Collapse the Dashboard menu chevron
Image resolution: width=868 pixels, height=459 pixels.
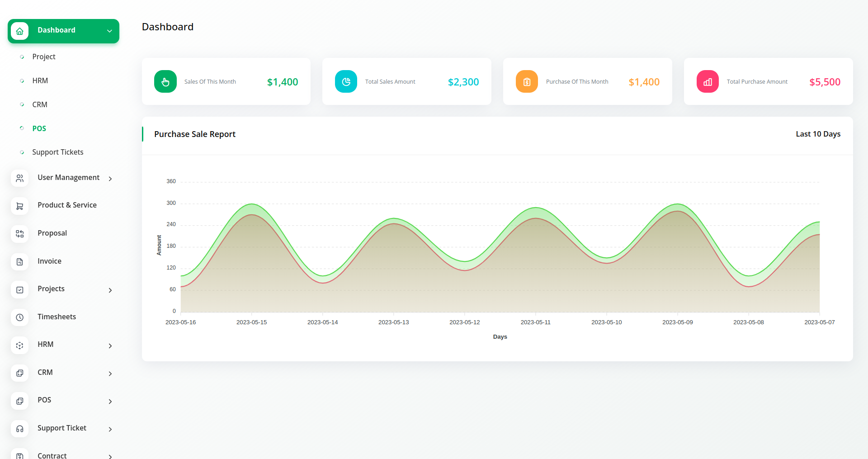109,31
